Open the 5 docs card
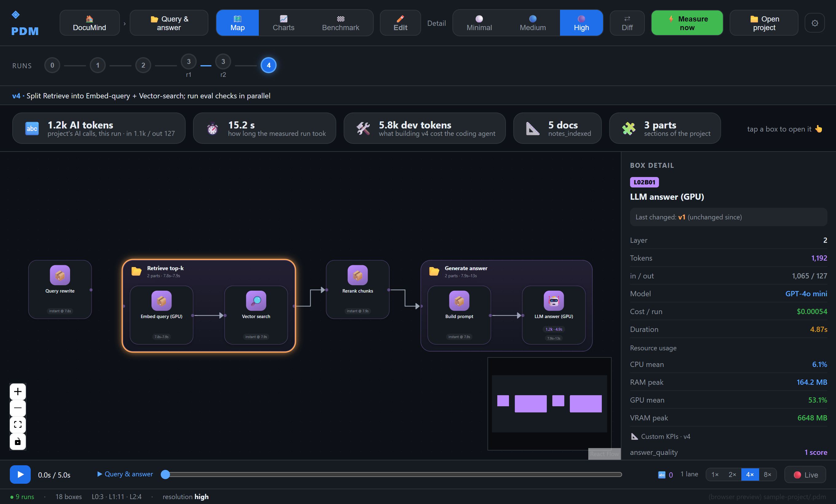Viewport: 836px width, 504px height. pos(558,128)
